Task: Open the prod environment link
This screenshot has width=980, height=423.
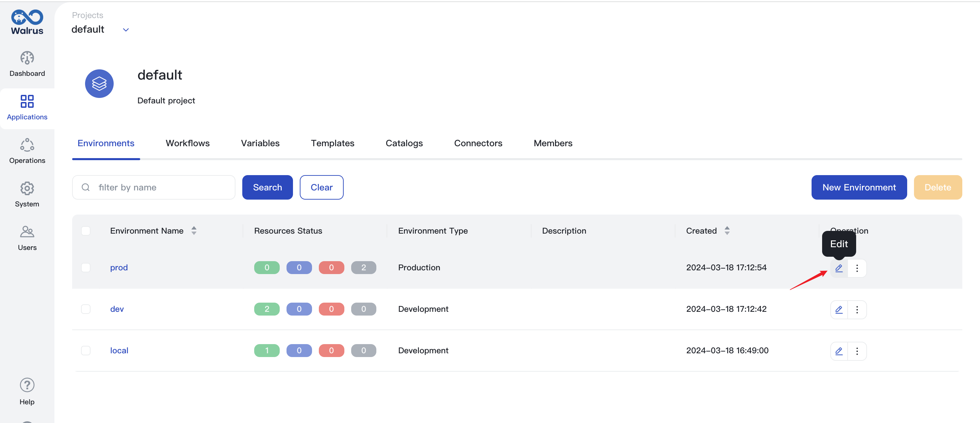Action: [119, 267]
